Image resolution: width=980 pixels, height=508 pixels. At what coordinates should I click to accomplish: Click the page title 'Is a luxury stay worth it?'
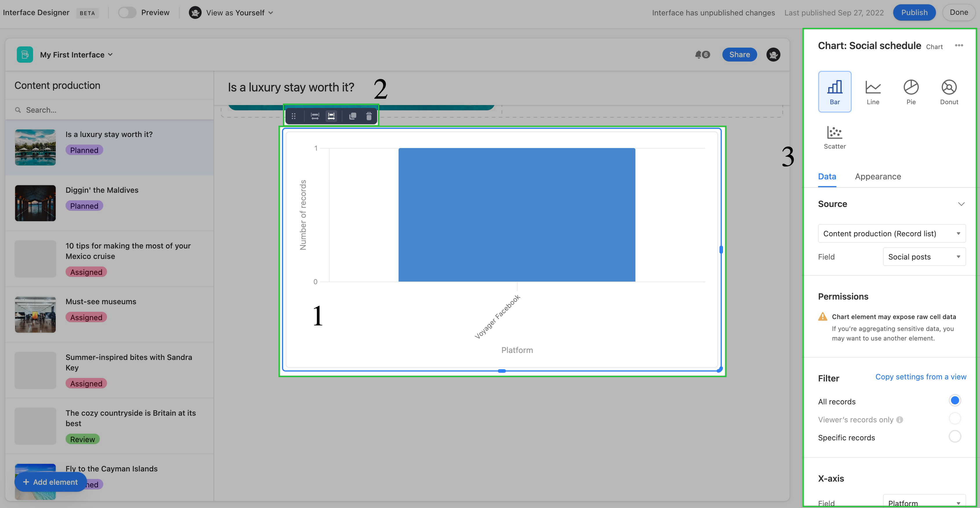pyautogui.click(x=291, y=87)
